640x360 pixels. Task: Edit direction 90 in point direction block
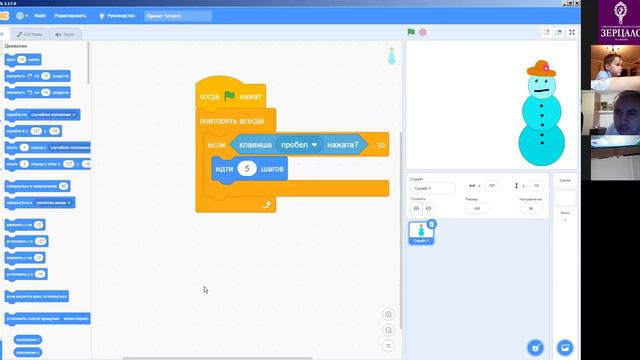tap(63, 186)
